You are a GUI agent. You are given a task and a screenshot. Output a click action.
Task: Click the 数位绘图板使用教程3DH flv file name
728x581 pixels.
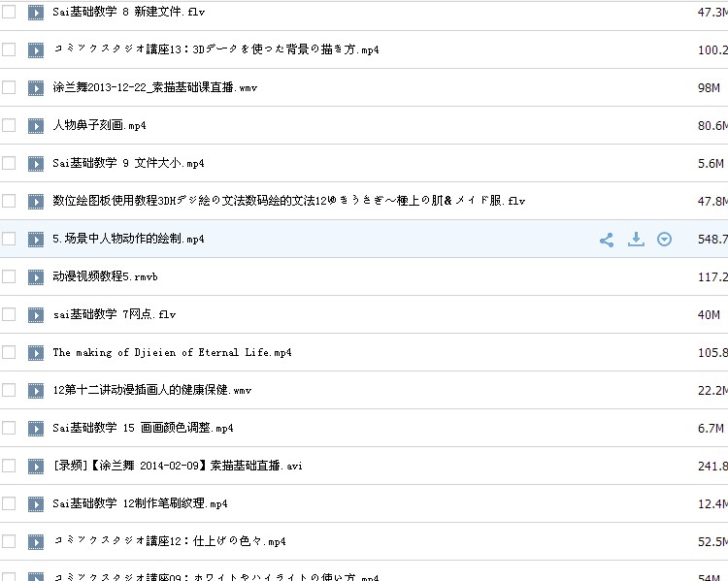(x=288, y=202)
